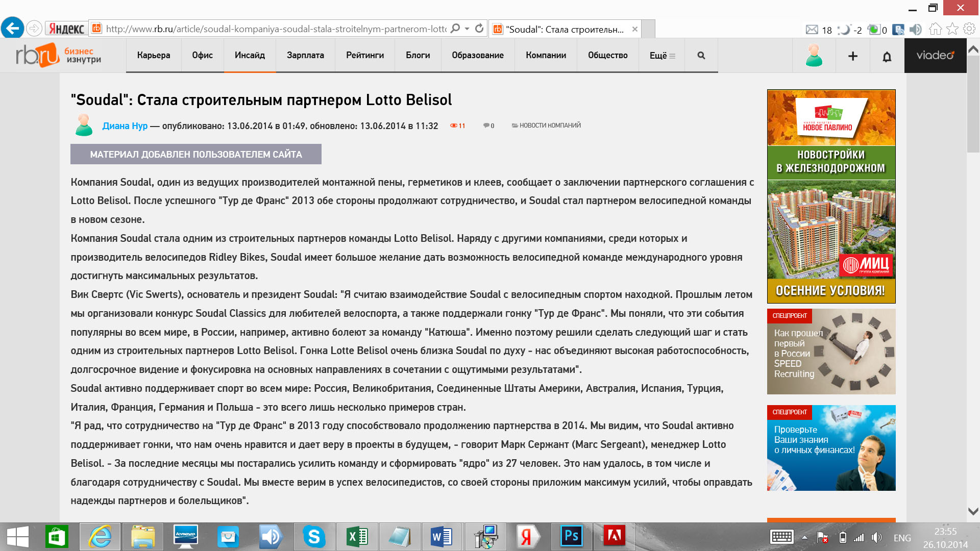
Task: Click the page scrollbar down arrow
Action: coord(973,511)
